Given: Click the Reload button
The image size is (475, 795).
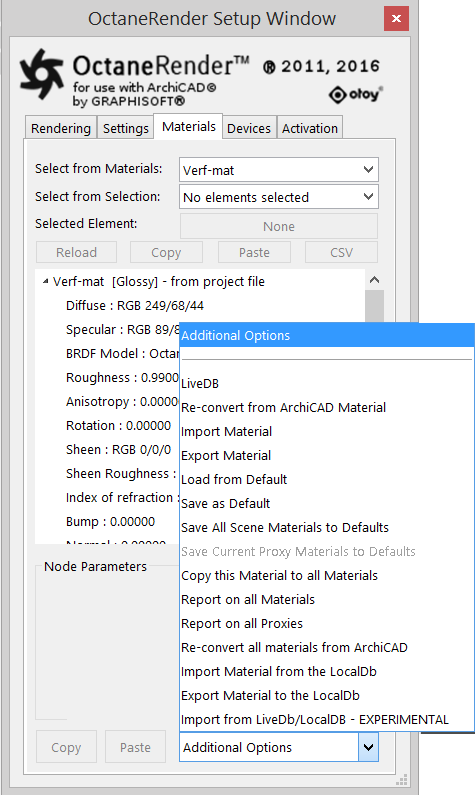Looking at the screenshot, I should click(77, 252).
